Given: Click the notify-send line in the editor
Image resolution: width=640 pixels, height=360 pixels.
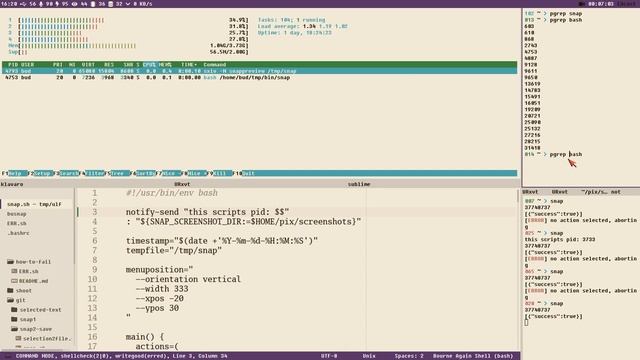Looking at the screenshot, I should [207, 212].
